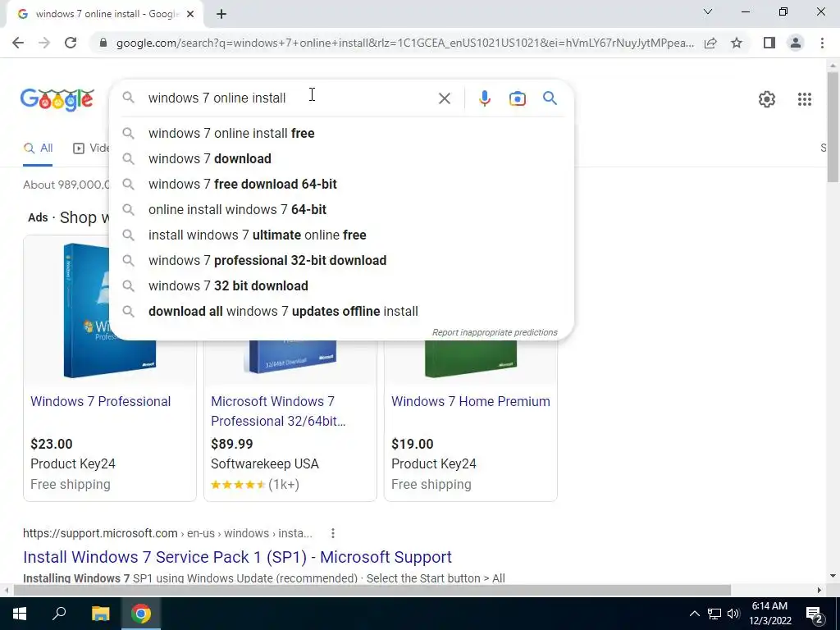This screenshot has width=840, height=630.
Task: Click the browser forward arrow
Action: (44, 43)
